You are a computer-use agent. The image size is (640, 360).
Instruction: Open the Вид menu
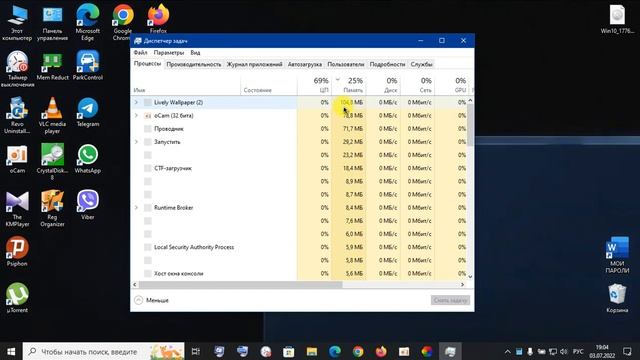click(x=195, y=53)
